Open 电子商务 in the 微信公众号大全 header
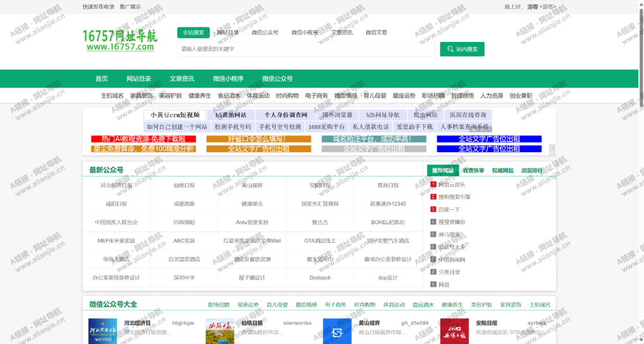The height and width of the screenshot is (344, 644). point(336,305)
